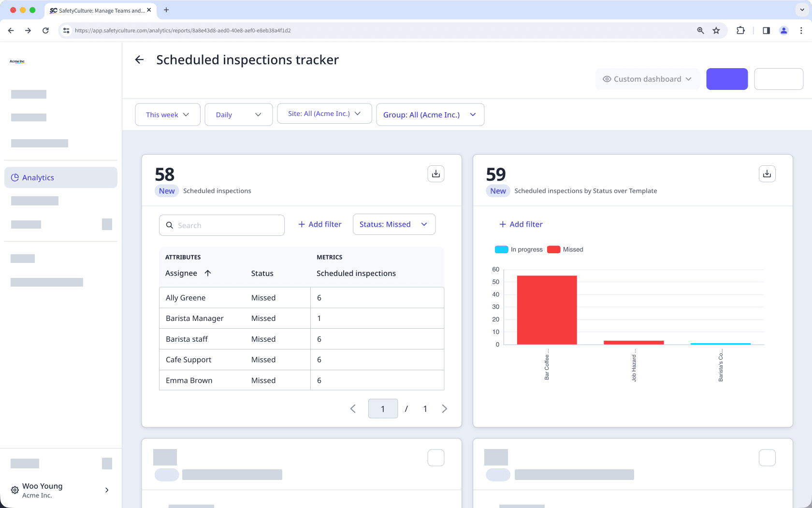Export the Scheduled inspections by Status chart
The image size is (812, 508).
[767, 174]
